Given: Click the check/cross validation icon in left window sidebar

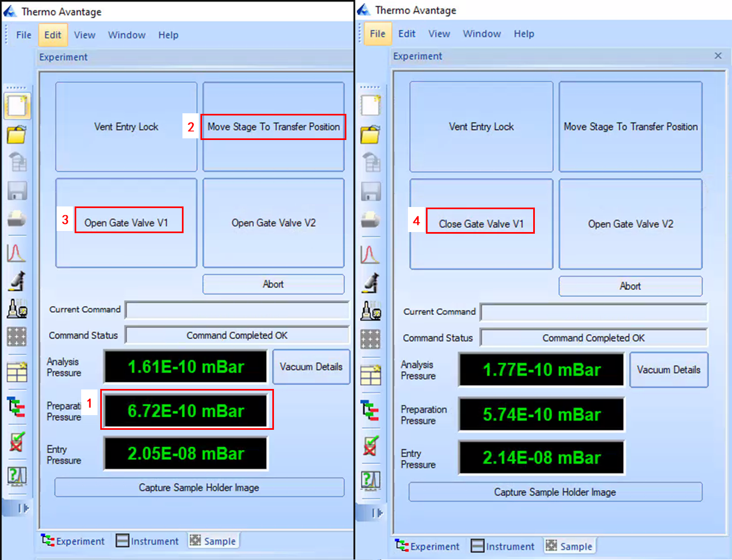Looking at the screenshot, I should pyautogui.click(x=17, y=442).
